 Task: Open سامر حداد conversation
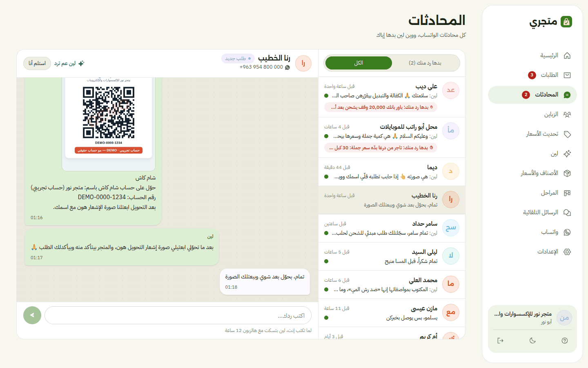coord(392,228)
